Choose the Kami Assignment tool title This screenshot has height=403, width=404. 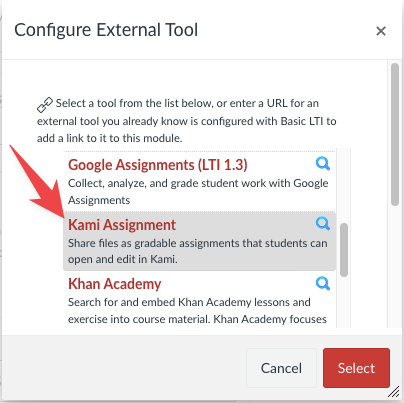click(122, 225)
